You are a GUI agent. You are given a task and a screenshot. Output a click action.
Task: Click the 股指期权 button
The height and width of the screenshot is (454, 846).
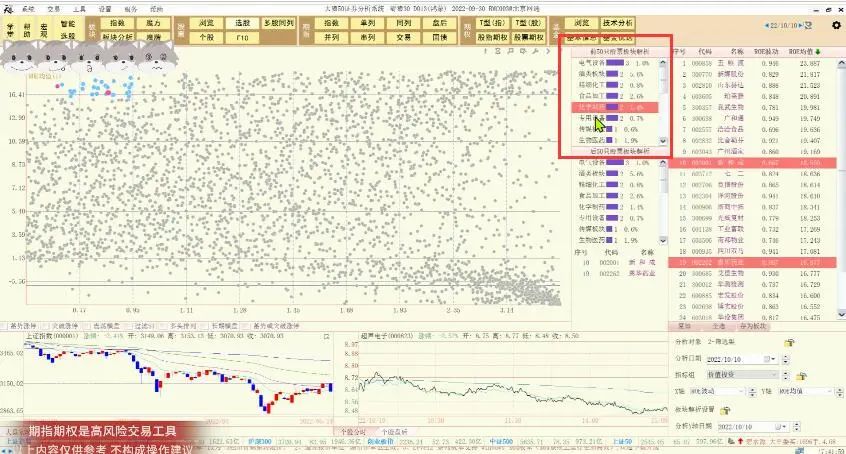coord(493,37)
